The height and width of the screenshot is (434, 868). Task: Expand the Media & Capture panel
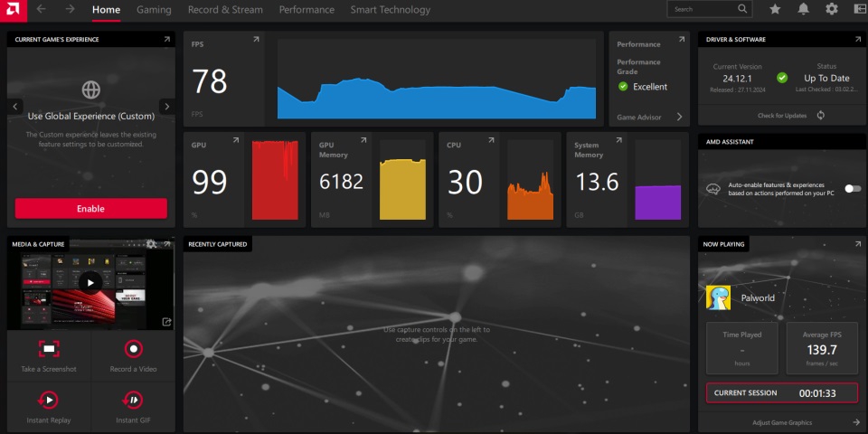coord(167,244)
